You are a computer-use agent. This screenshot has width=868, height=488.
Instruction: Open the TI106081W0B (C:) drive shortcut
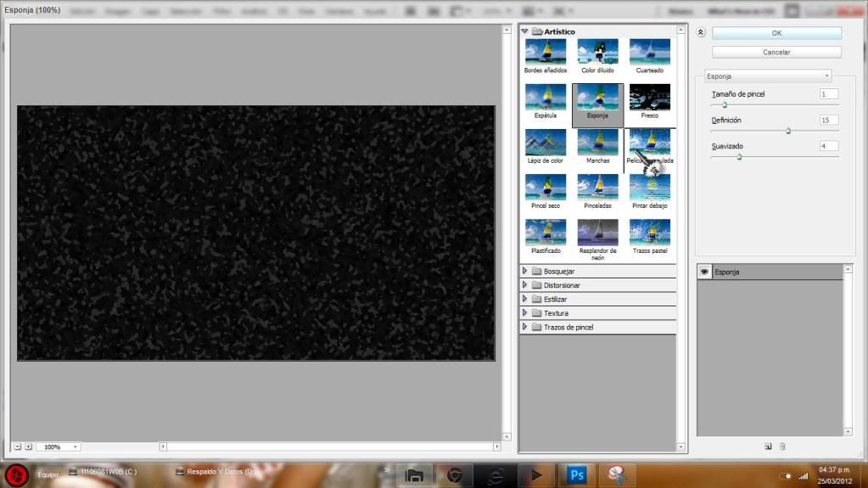pos(103,472)
